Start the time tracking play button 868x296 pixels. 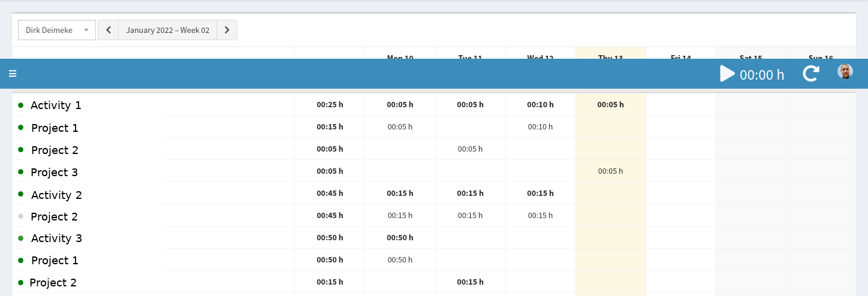[x=727, y=74]
